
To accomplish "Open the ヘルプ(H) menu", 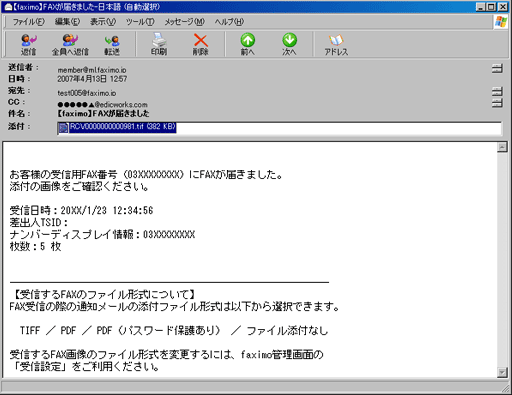I will (229, 22).
